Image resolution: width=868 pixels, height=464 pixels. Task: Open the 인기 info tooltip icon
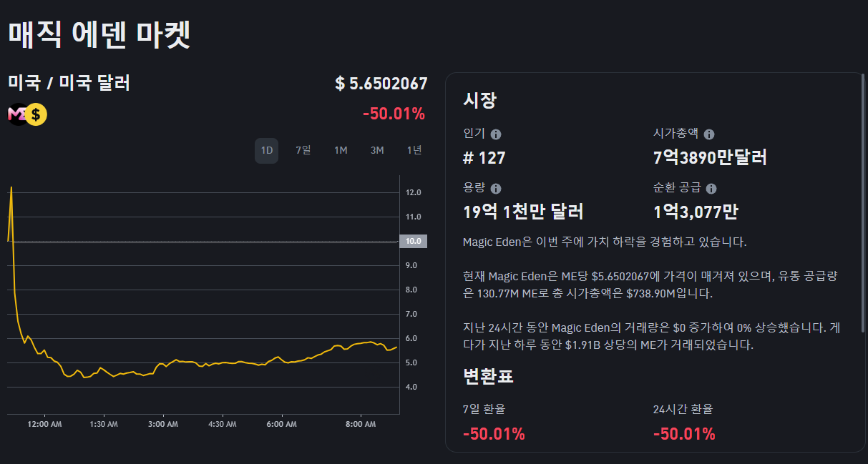[497, 134]
